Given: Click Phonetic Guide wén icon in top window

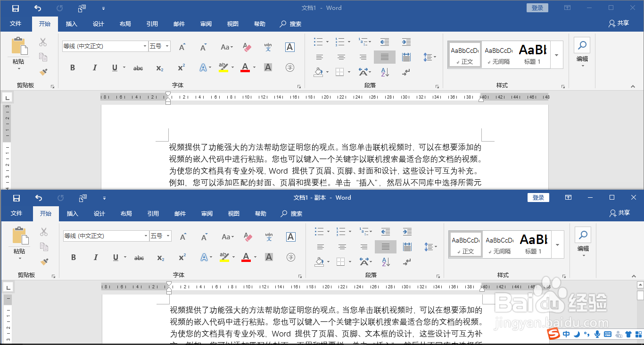Looking at the screenshot, I should point(268,47).
